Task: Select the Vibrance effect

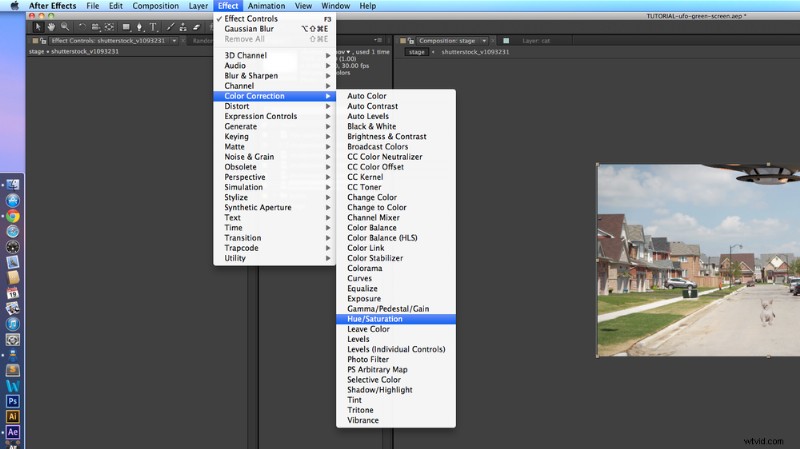Action: click(x=396, y=420)
